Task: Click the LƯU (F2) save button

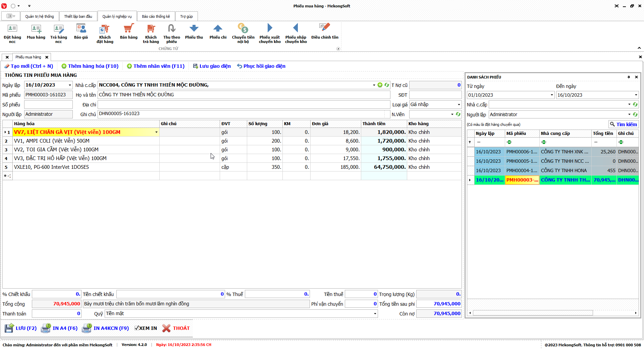Action: click(21, 328)
